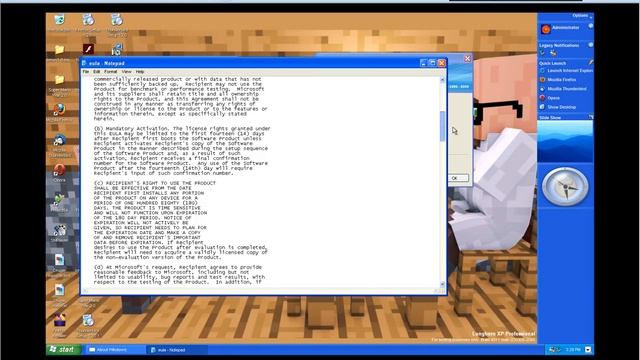
Task: Switch to eula - Notepad taskbar button
Action: pyautogui.click(x=178, y=350)
